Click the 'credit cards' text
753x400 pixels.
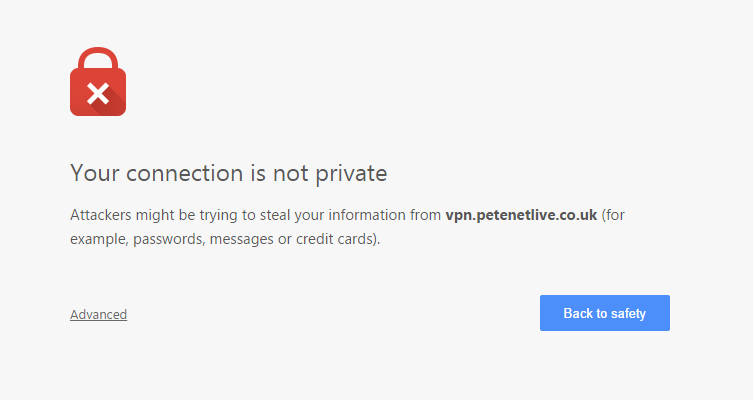click(334, 239)
